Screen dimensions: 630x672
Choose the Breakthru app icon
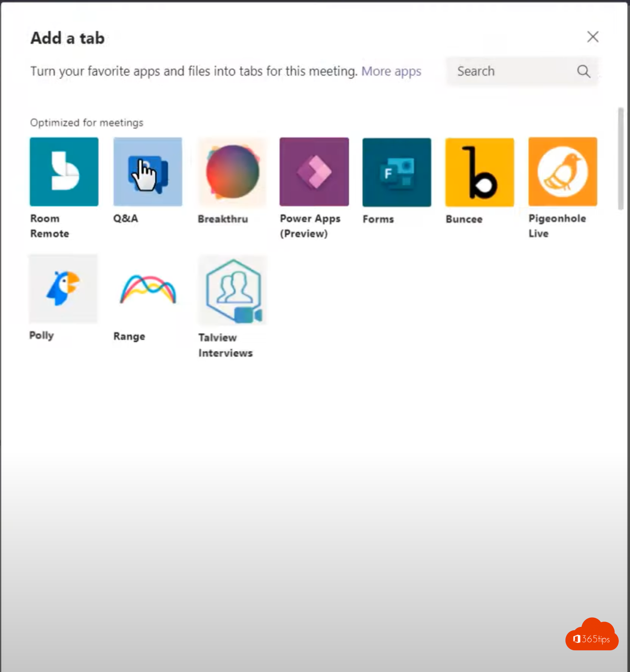pos(232,172)
